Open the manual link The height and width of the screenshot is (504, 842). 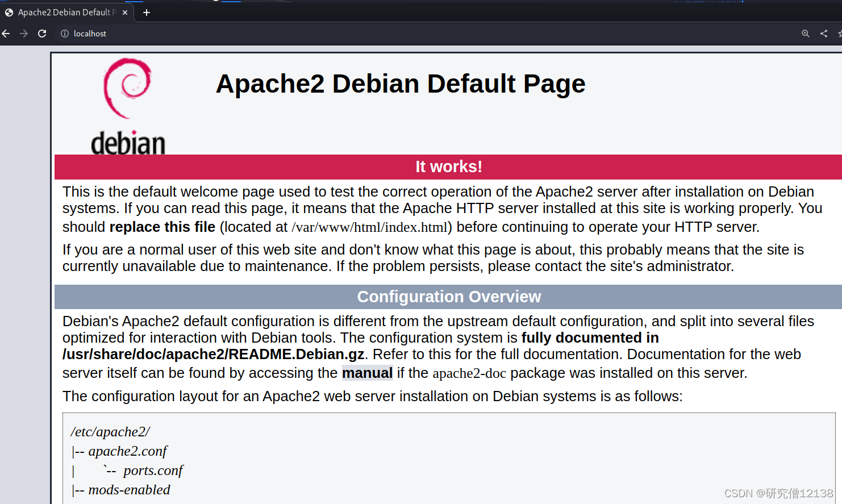point(367,373)
